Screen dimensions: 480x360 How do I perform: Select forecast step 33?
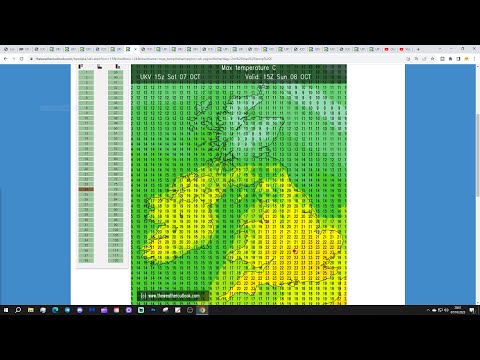[x=86, y=235]
